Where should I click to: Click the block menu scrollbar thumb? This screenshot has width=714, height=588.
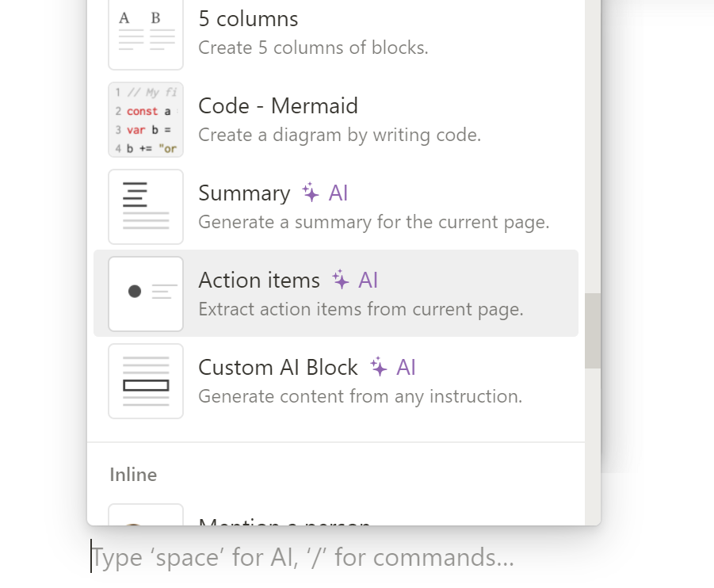tap(593, 330)
